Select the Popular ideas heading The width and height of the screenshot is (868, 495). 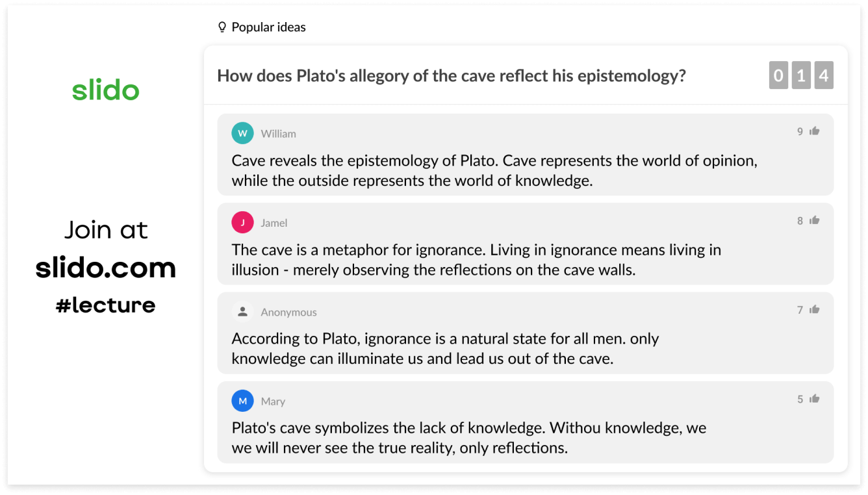268,27
